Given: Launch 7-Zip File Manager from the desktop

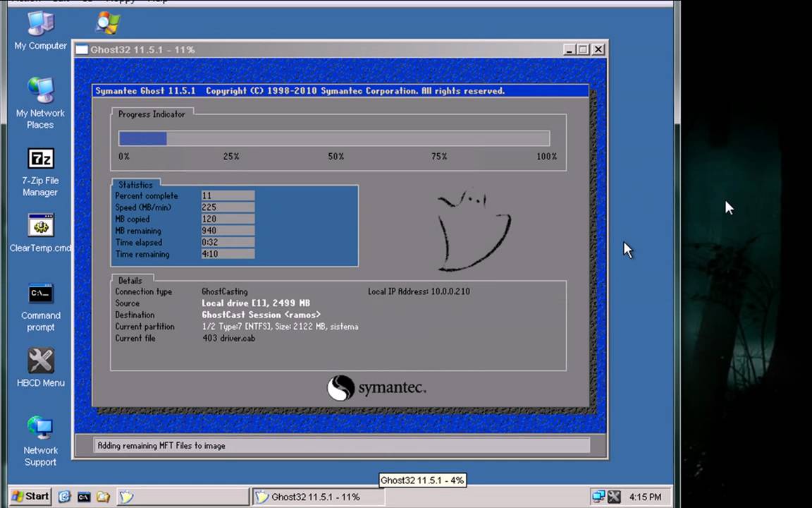Looking at the screenshot, I should click(x=40, y=173).
